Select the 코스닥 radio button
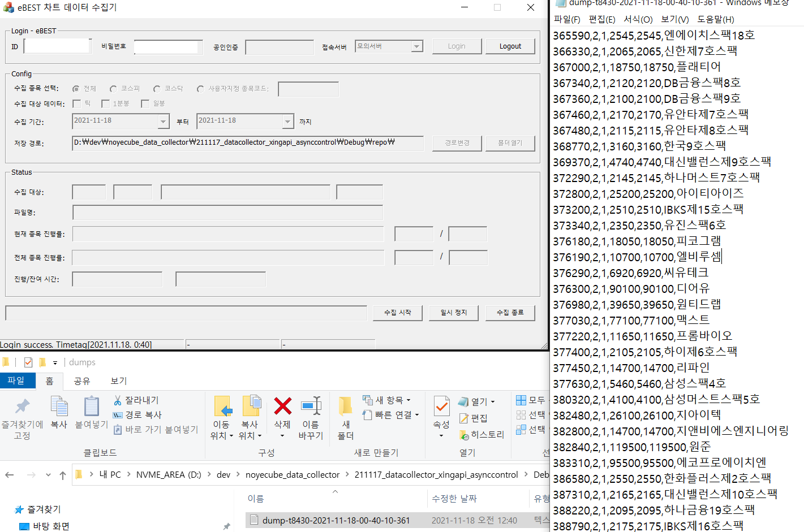Image resolution: width=804 pixels, height=532 pixels. click(157, 89)
